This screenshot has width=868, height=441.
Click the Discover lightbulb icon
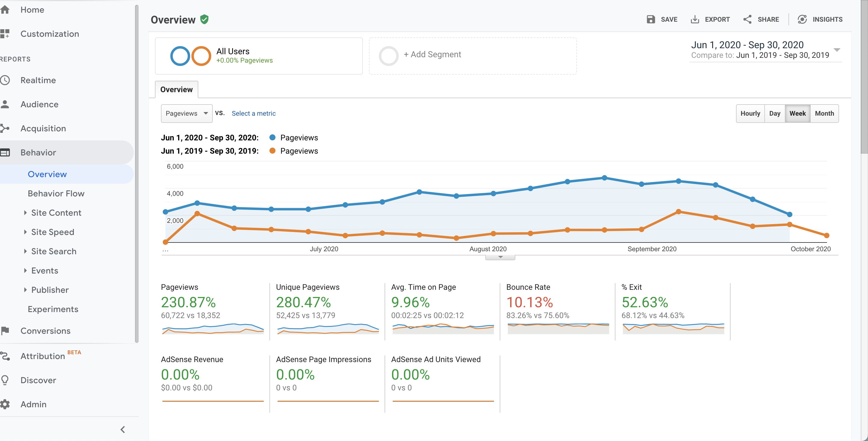tap(5, 380)
